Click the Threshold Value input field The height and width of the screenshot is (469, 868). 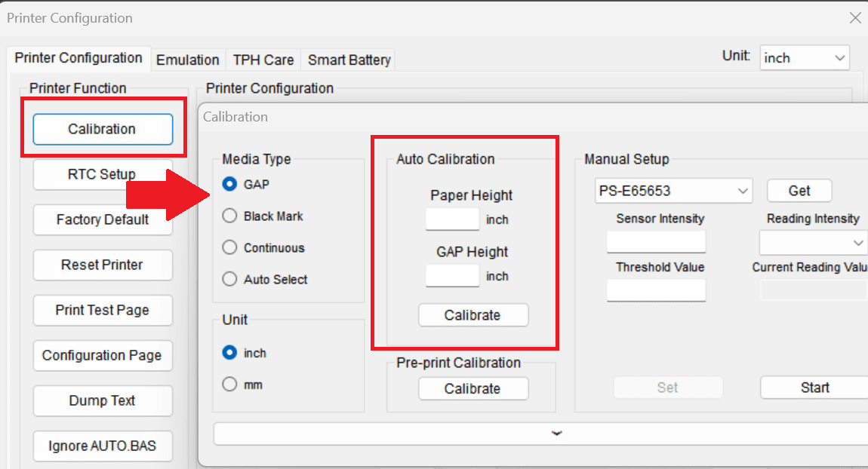655,290
